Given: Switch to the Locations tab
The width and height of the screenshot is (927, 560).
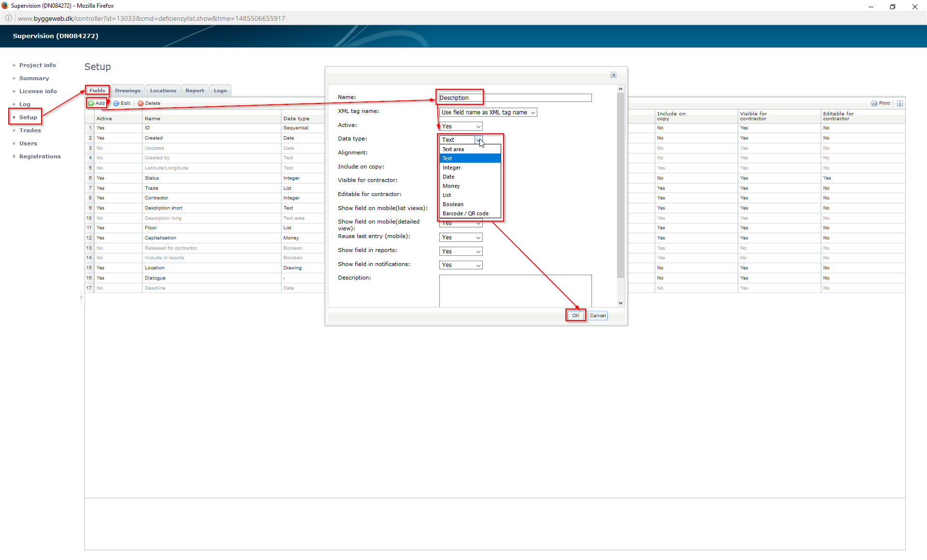Looking at the screenshot, I should pos(163,90).
